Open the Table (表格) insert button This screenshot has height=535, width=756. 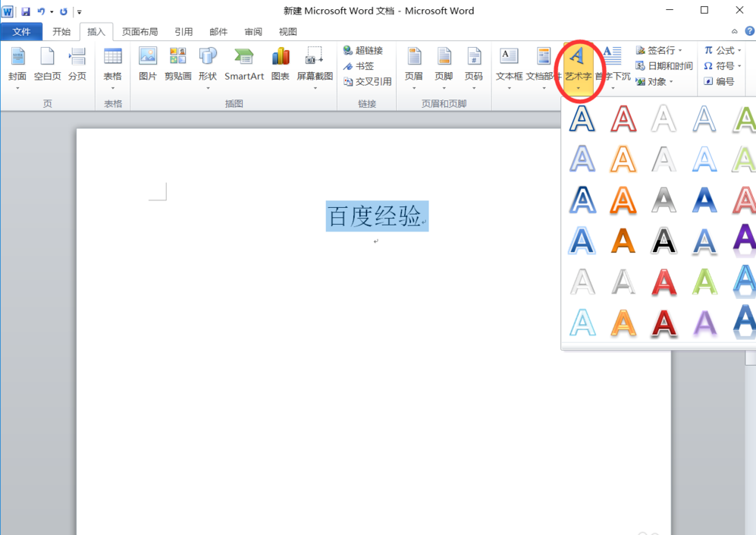[x=113, y=68]
